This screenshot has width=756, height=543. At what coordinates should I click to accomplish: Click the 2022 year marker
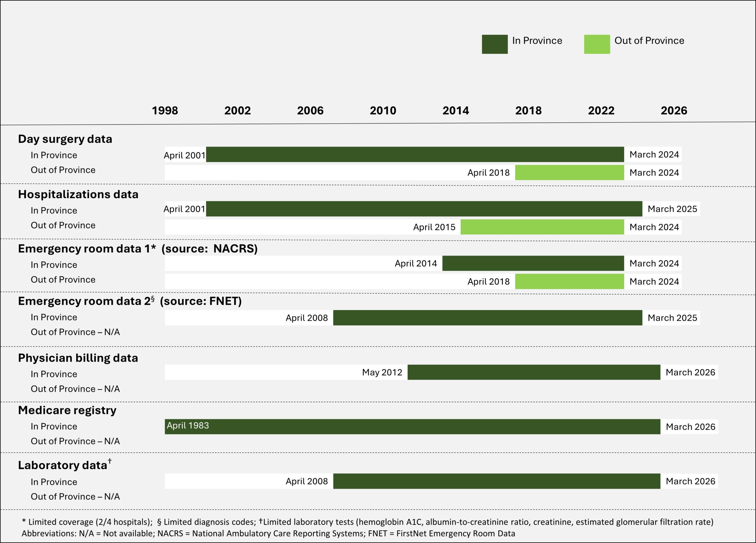(x=601, y=110)
